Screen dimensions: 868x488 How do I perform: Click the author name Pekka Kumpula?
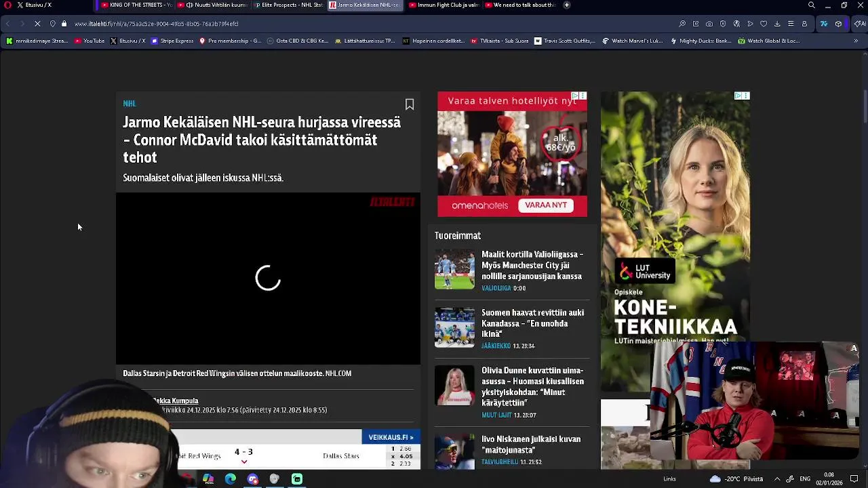(x=176, y=401)
